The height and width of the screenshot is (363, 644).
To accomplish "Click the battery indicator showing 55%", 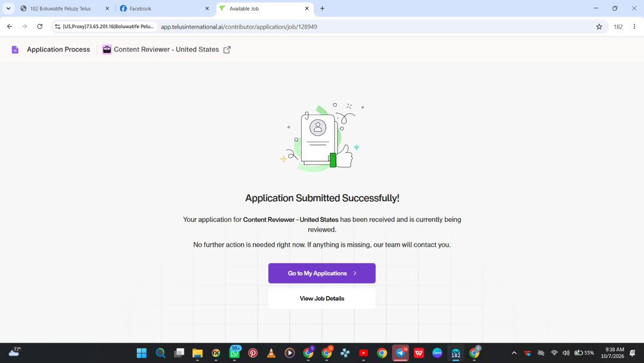I will 584,353.
